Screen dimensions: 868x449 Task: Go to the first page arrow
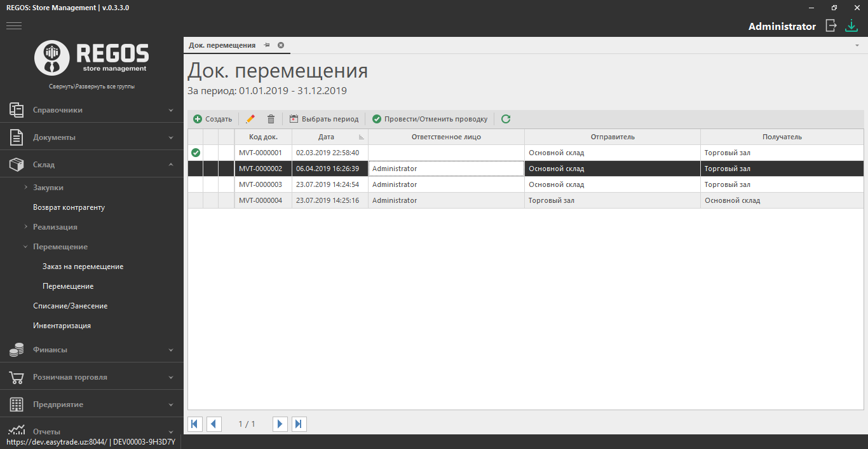pyautogui.click(x=195, y=424)
